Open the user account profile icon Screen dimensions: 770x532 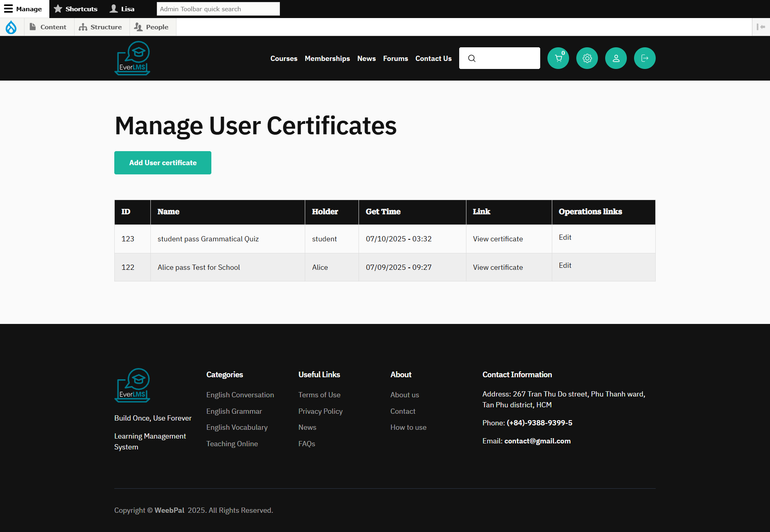click(616, 59)
